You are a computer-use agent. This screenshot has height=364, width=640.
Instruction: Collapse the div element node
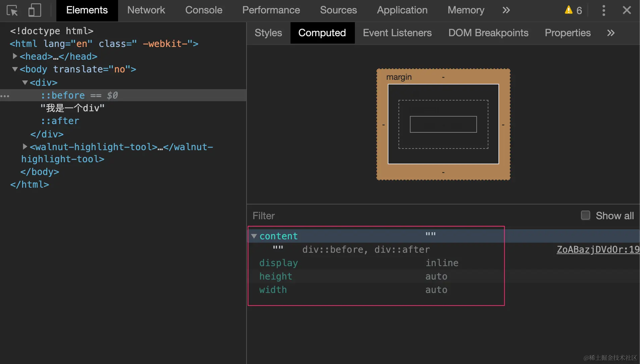tap(25, 82)
